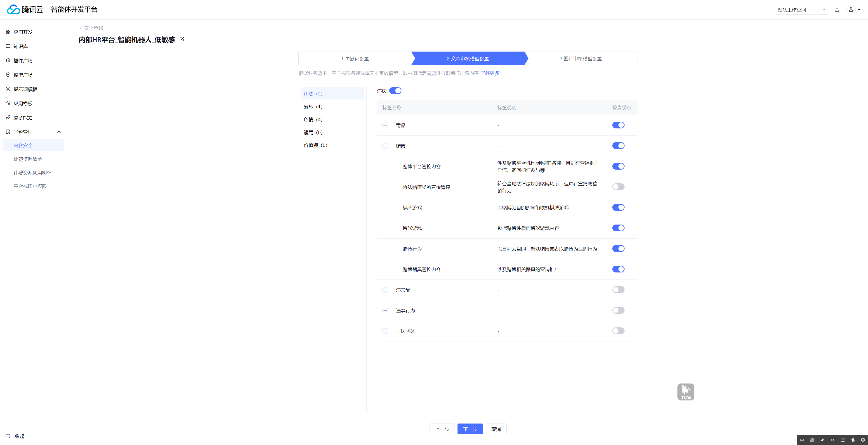Collapse the 赌博 row

click(x=385, y=146)
